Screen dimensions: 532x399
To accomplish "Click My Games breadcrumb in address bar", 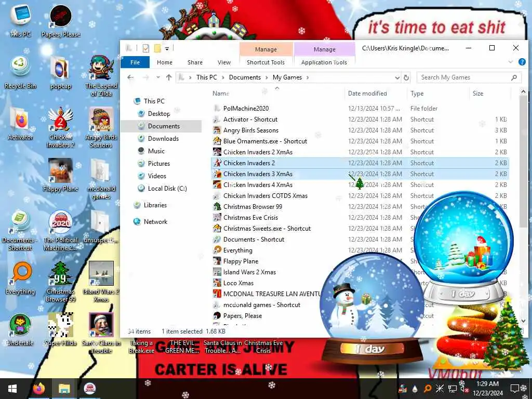I will (x=287, y=78).
